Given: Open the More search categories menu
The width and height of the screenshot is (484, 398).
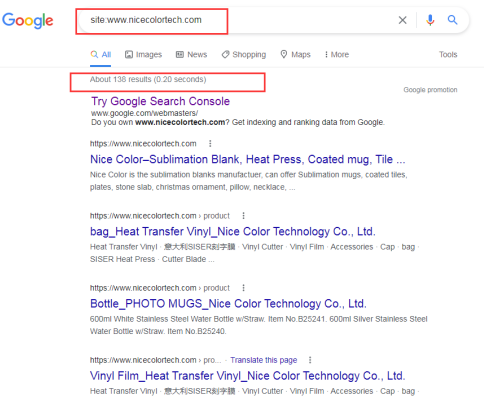Looking at the screenshot, I should pos(337,54).
